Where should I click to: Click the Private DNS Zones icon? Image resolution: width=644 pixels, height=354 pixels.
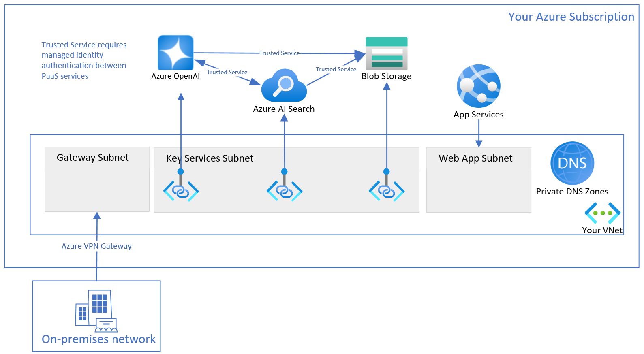click(572, 163)
